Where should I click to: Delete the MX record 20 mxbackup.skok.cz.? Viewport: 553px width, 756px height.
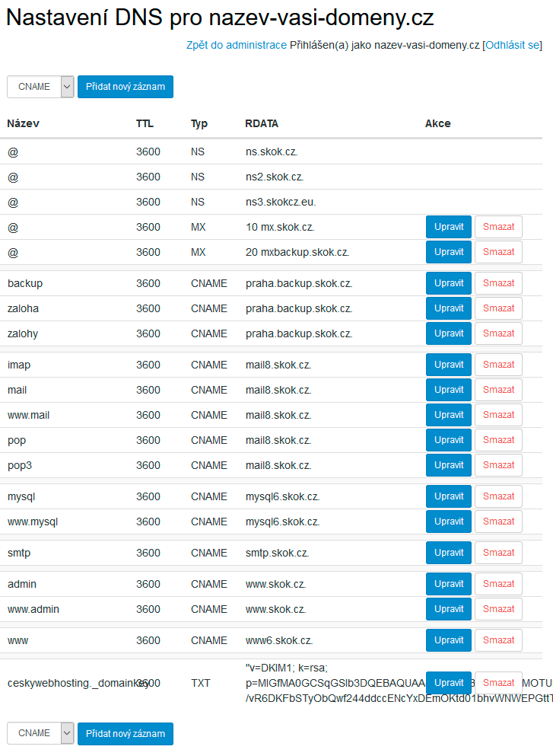point(498,252)
